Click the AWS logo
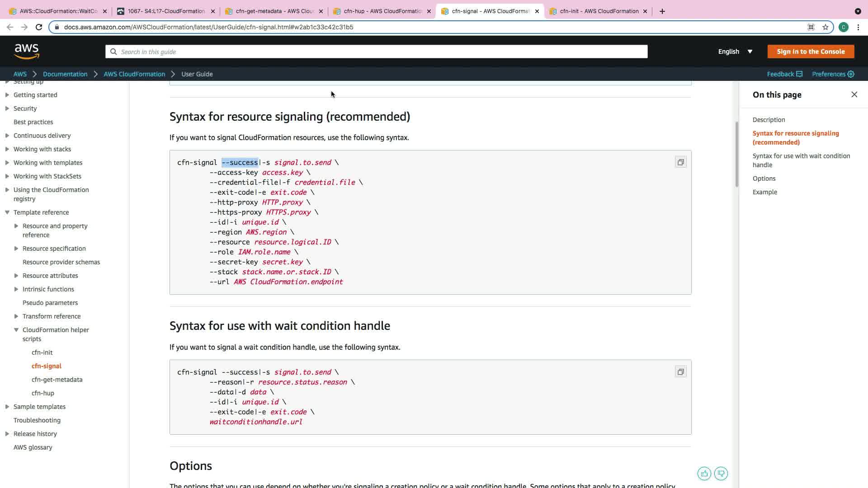This screenshot has width=868, height=488. 27,52
